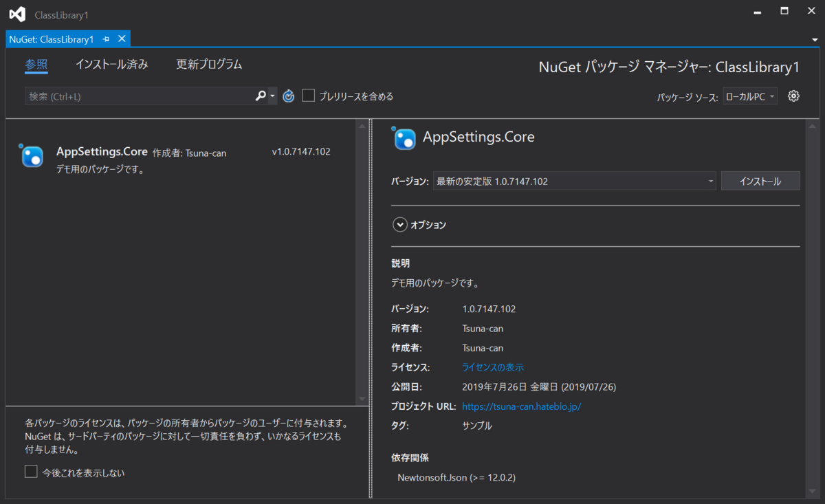Click inside the package search field
Viewport: 825px width, 504px height.
coord(137,96)
